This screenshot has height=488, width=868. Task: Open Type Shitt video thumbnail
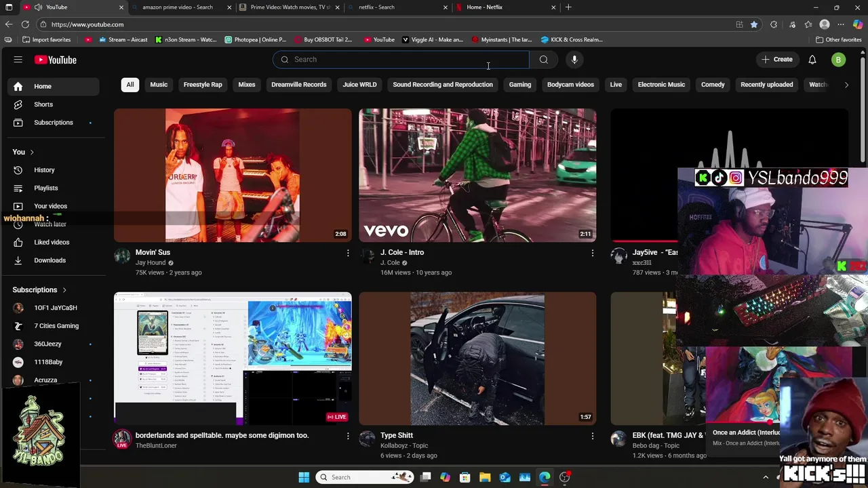[x=477, y=359]
